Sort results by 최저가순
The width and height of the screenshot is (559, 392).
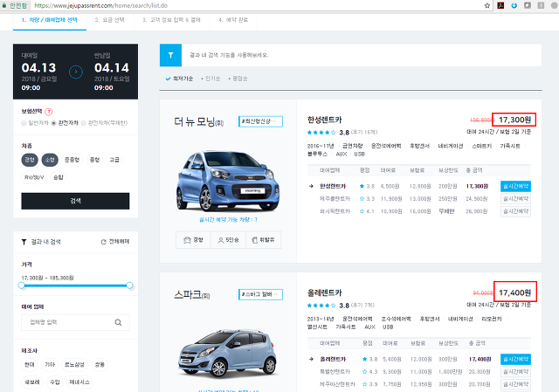pos(180,79)
